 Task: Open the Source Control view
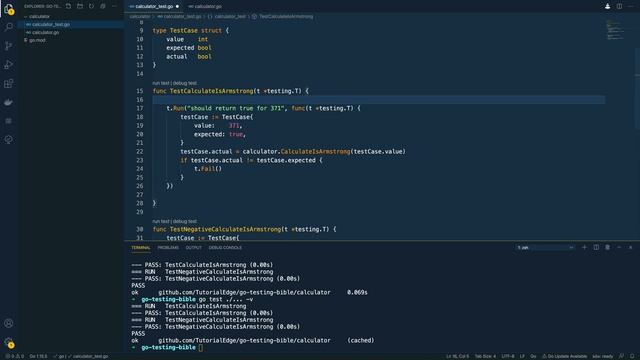click(x=9, y=46)
